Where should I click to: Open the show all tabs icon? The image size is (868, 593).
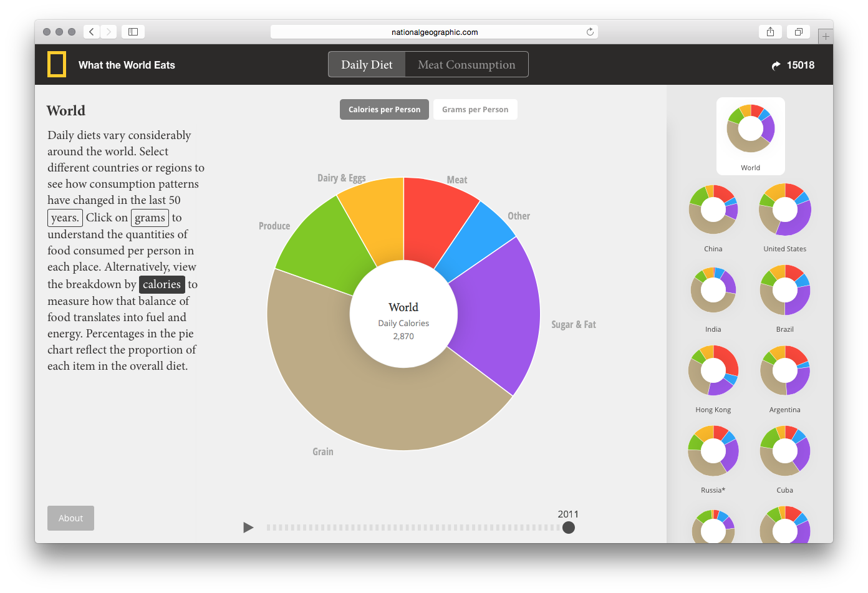click(x=798, y=32)
